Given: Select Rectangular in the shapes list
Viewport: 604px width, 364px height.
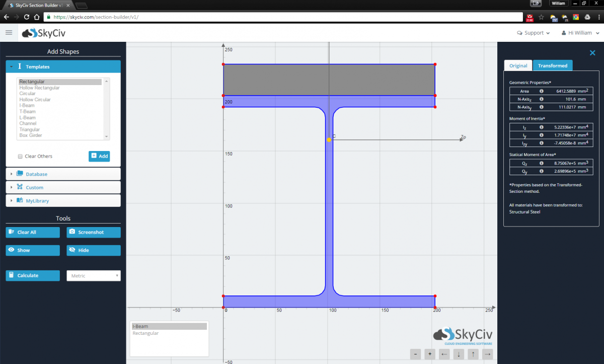Looking at the screenshot, I should click(x=31, y=81).
